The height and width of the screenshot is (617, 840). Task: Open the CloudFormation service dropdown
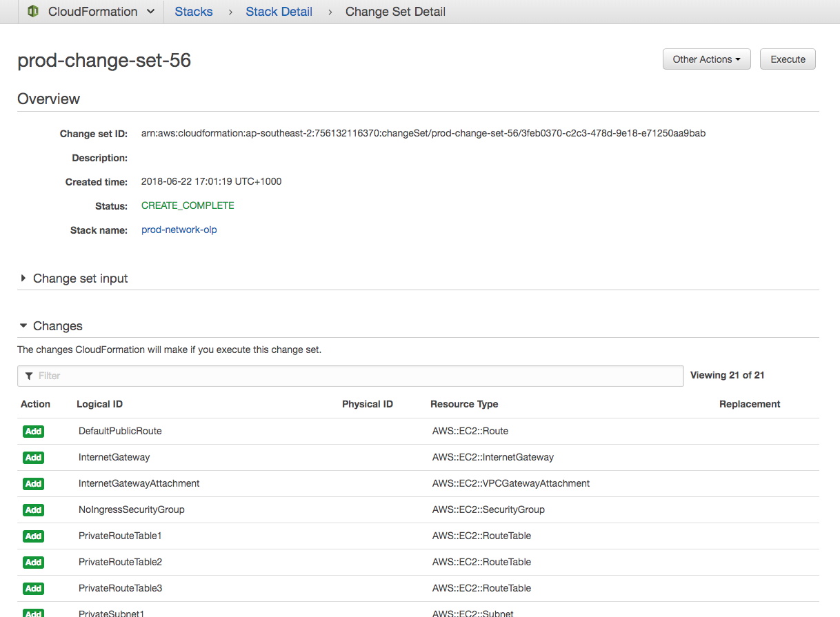point(150,12)
